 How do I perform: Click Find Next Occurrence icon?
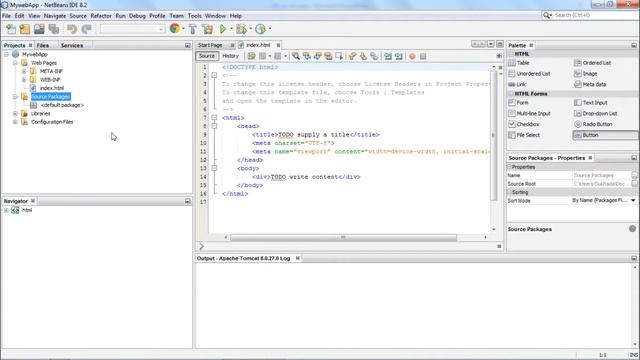(317, 56)
